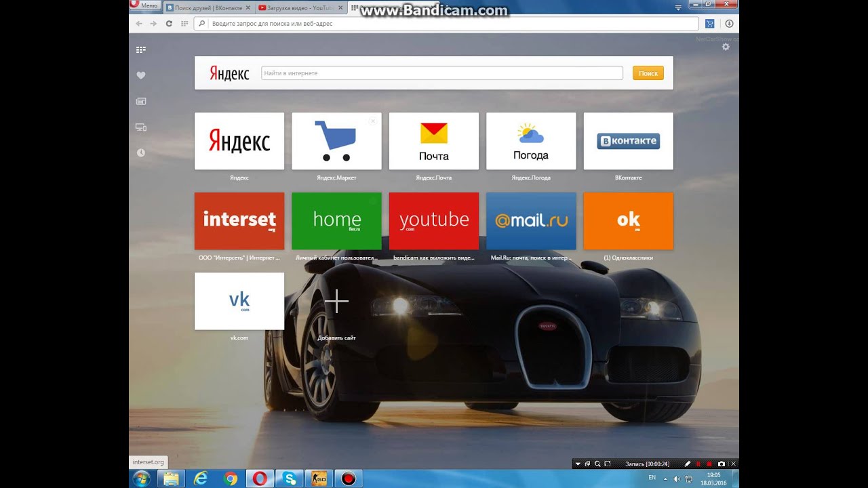The width and height of the screenshot is (868, 488).
Task: Open Windows Explorer from the taskbar
Action: pos(171,479)
